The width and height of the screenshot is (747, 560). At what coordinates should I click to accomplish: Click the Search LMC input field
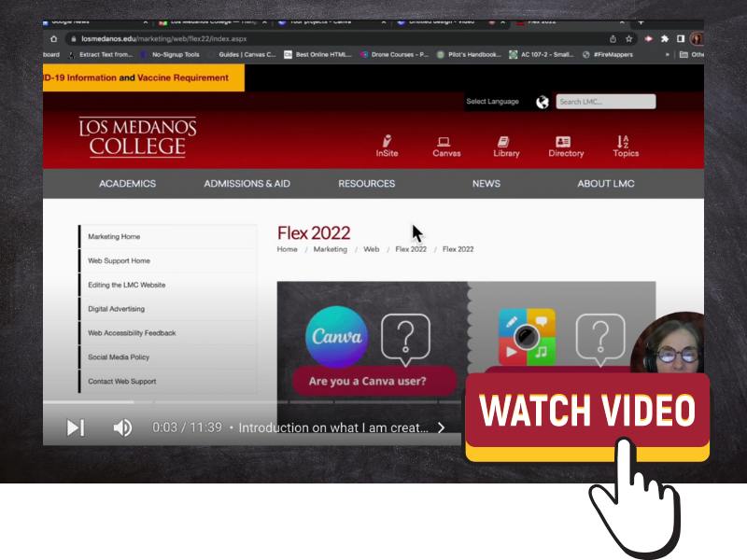(x=605, y=102)
